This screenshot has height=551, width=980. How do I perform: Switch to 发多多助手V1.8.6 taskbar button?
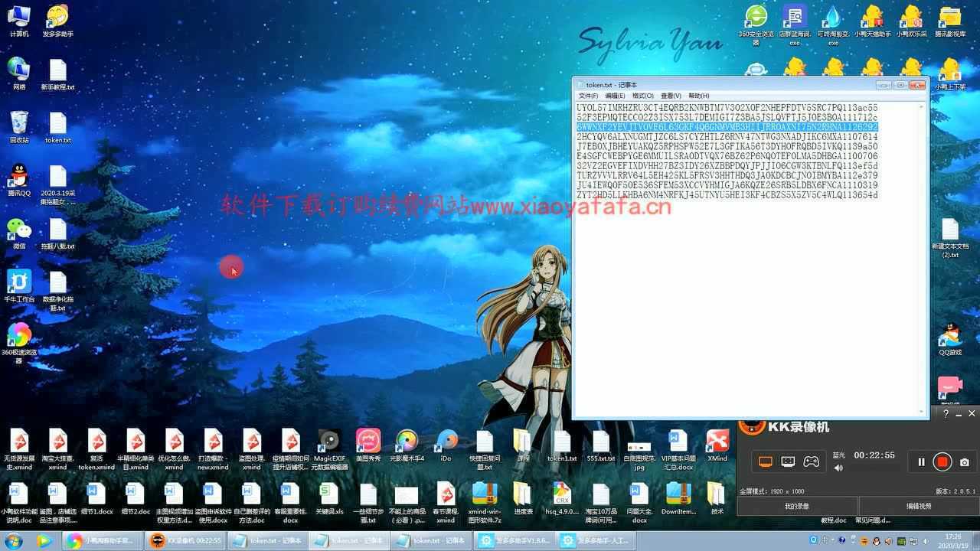click(x=513, y=540)
